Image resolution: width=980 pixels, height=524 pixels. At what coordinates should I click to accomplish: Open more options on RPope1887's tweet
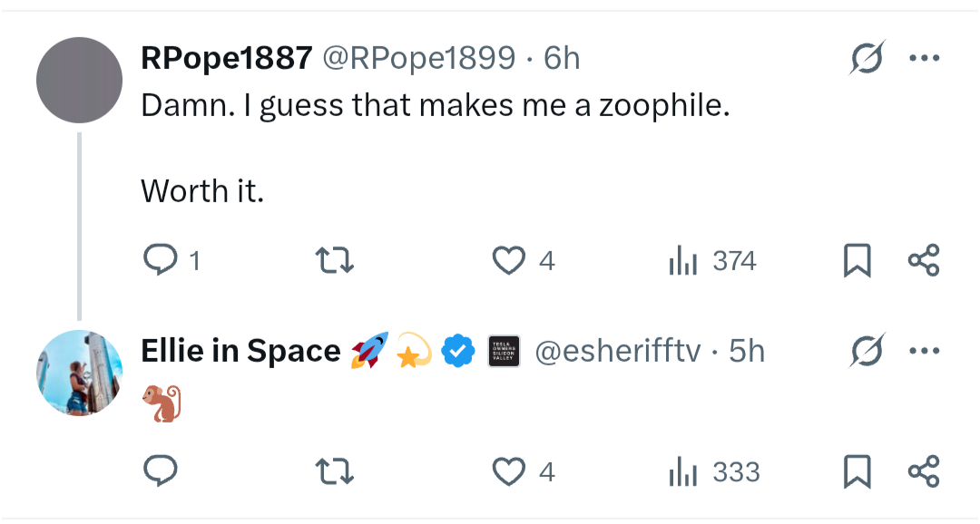click(x=925, y=58)
